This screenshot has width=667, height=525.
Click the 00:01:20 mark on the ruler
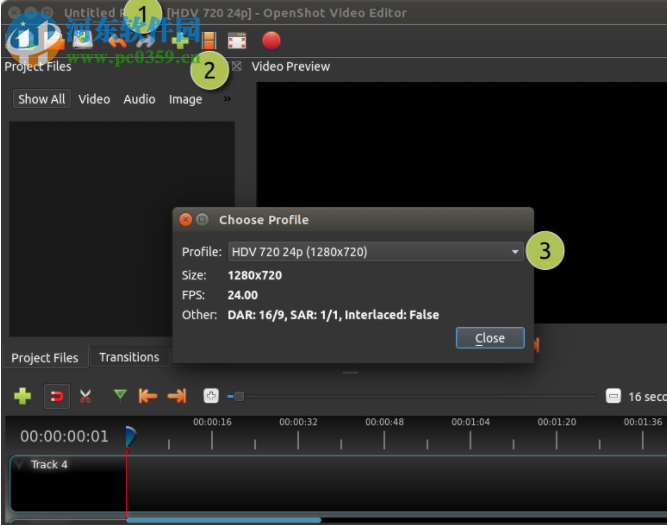pos(556,422)
